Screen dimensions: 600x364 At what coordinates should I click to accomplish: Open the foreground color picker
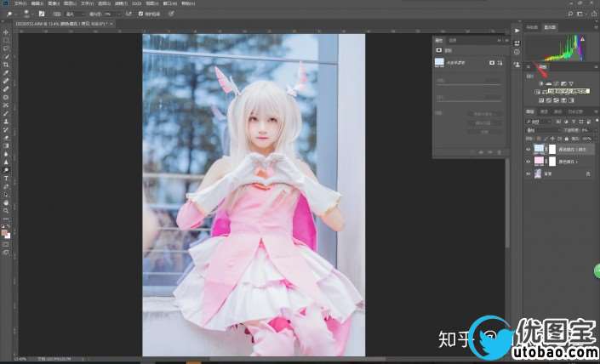tap(4, 232)
